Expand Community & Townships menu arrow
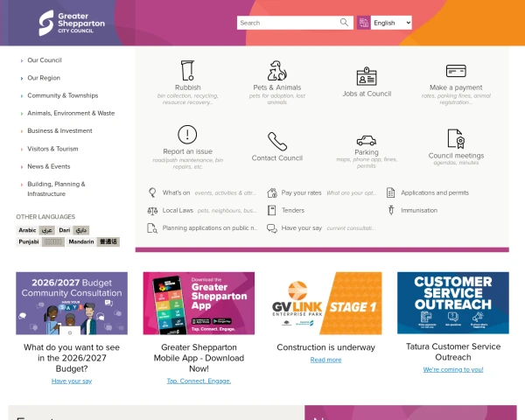The width and height of the screenshot is (525, 420). (x=22, y=96)
